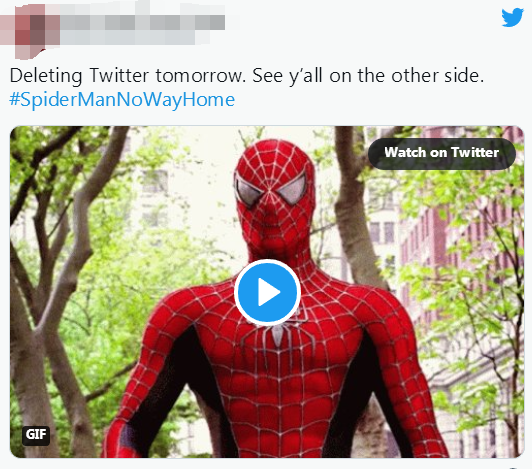Image resolution: width=532 pixels, height=469 pixels.
Task: Open the blurred account display name
Action: (142, 23)
